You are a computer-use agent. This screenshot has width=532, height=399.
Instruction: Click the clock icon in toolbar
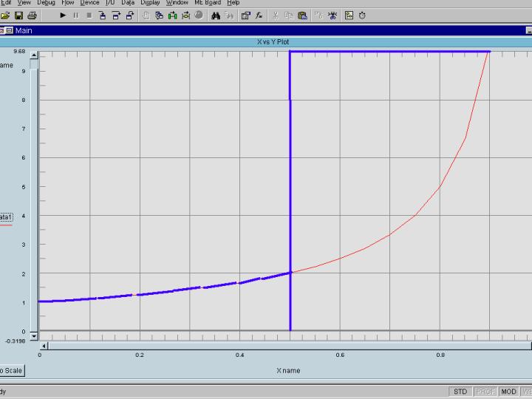coord(363,15)
